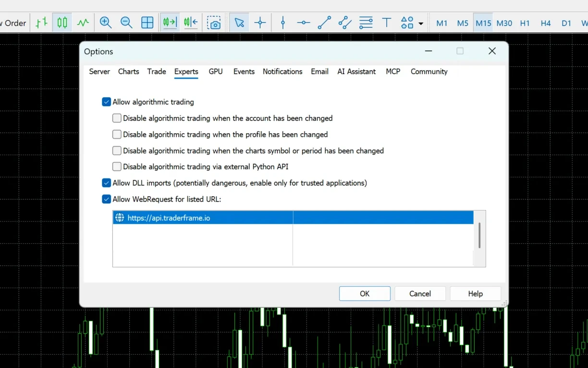Switch chart to candlestick mode
Image resolution: width=588 pixels, height=368 pixels.
click(62, 23)
